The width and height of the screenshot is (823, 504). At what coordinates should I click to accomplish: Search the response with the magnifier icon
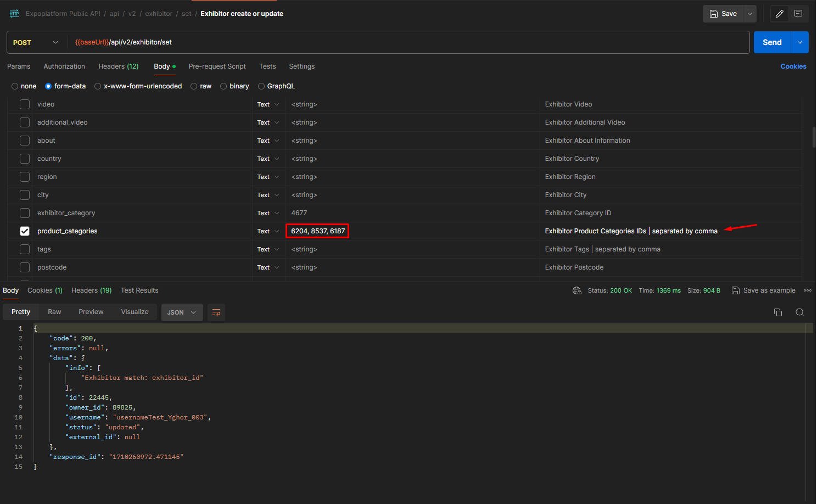click(800, 312)
